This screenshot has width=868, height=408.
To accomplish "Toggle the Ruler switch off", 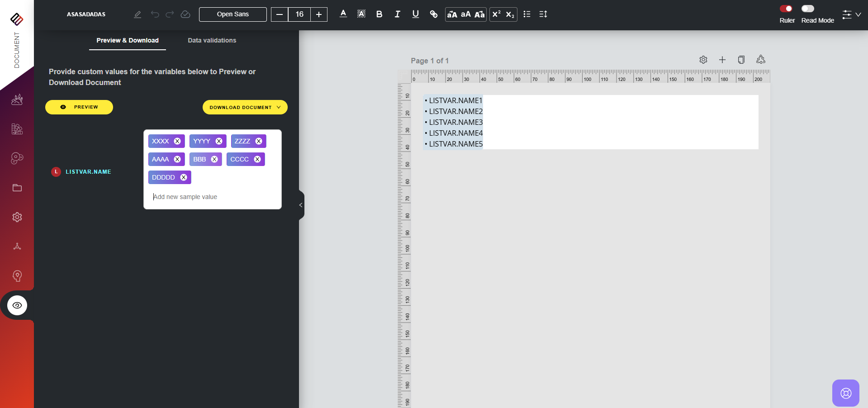I will (787, 9).
